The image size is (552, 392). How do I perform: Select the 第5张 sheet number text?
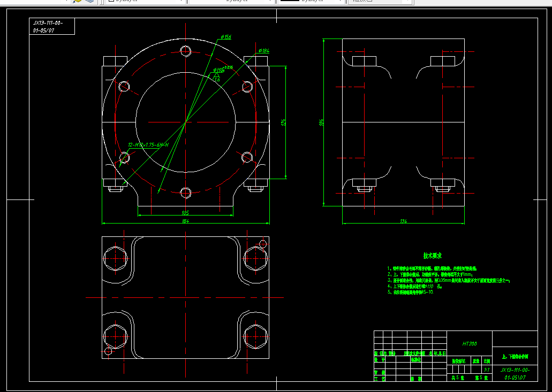(481, 378)
